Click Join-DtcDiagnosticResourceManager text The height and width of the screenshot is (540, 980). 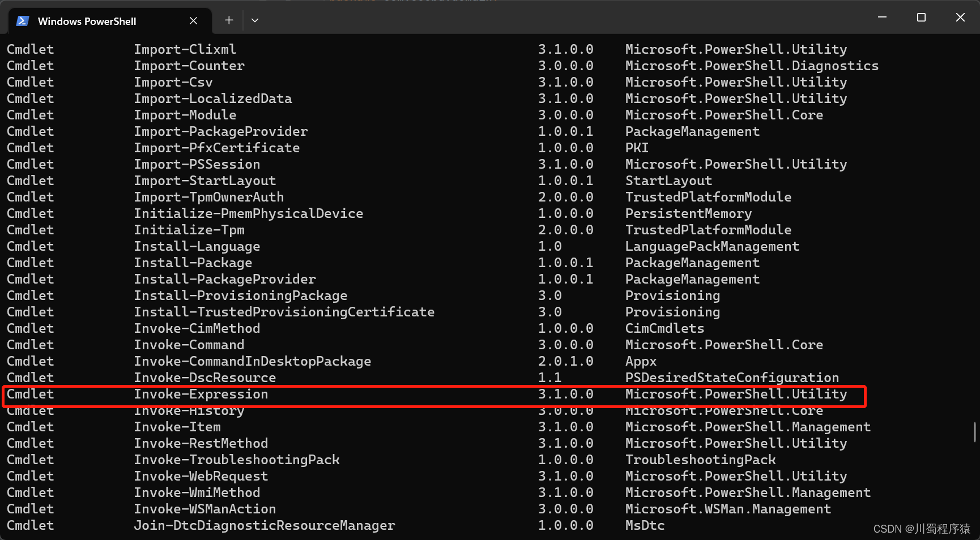pos(265,525)
